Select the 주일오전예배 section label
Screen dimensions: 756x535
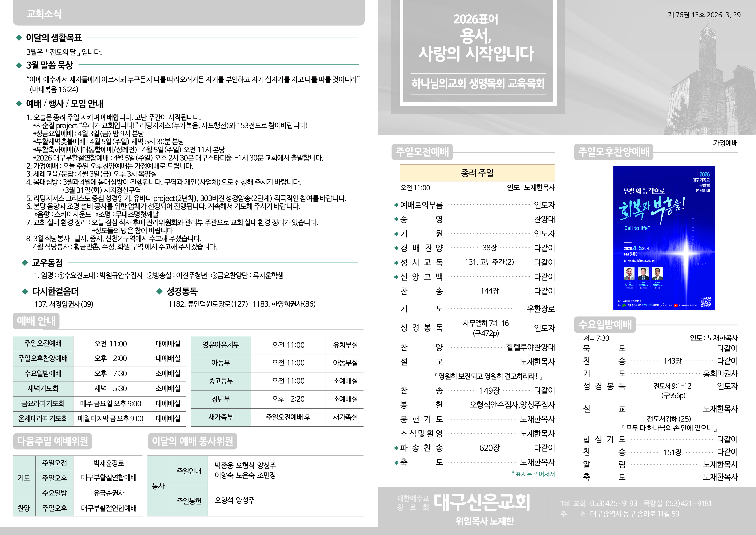click(422, 152)
